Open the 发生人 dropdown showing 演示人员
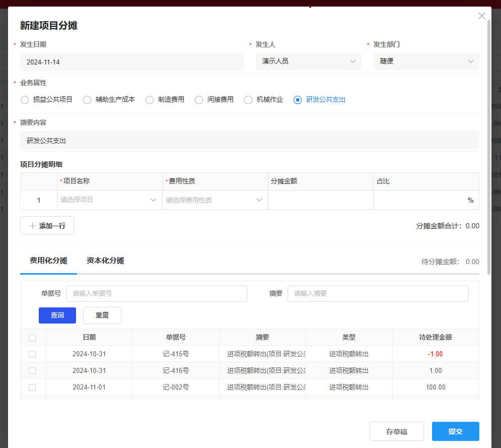501x448 pixels. coord(308,61)
